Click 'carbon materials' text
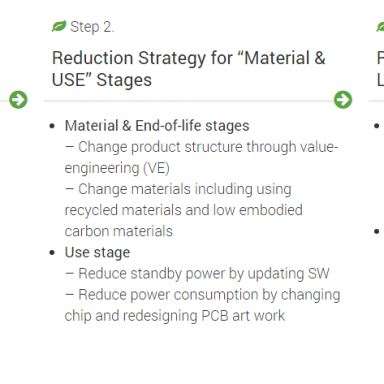 tap(119, 231)
